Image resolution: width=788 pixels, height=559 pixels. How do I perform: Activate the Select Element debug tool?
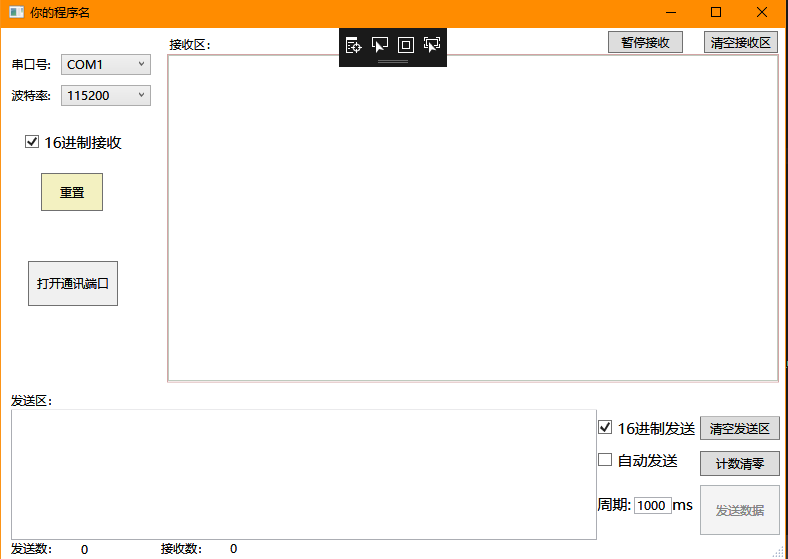(x=379, y=45)
